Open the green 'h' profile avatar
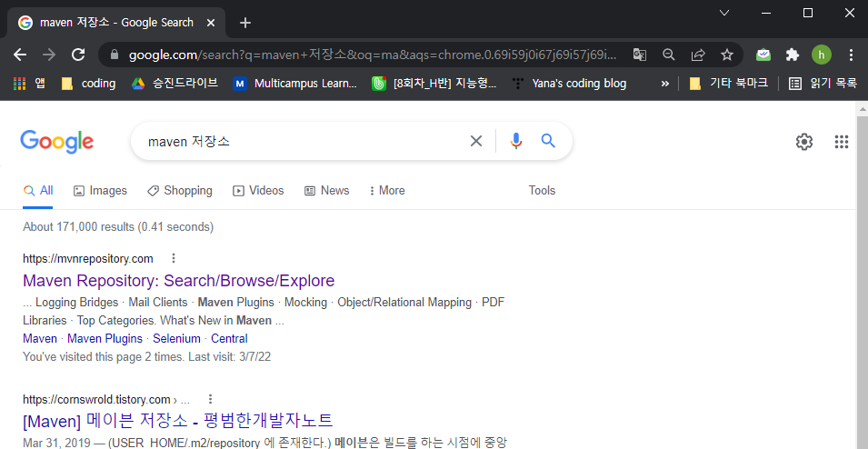The height and width of the screenshot is (449, 868). tap(822, 55)
